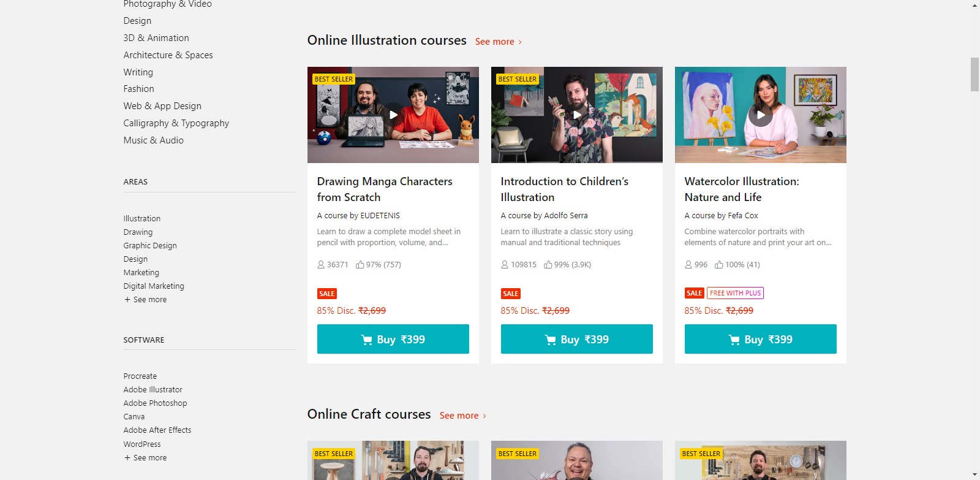Click the BEST SELLER badge on the Manga course
Image resolution: width=980 pixels, height=480 pixels.
(x=334, y=79)
